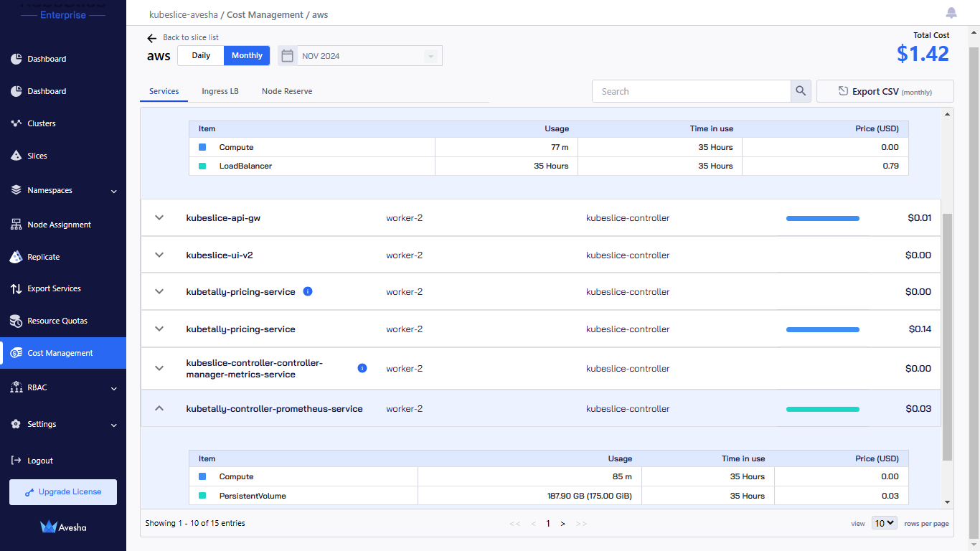Open the rows per page dropdown

[x=885, y=523]
